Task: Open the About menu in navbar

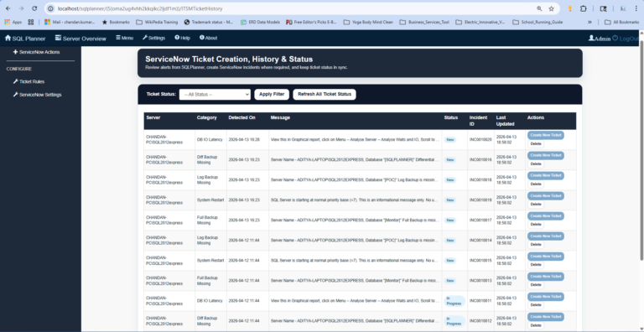Action: (208, 38)
